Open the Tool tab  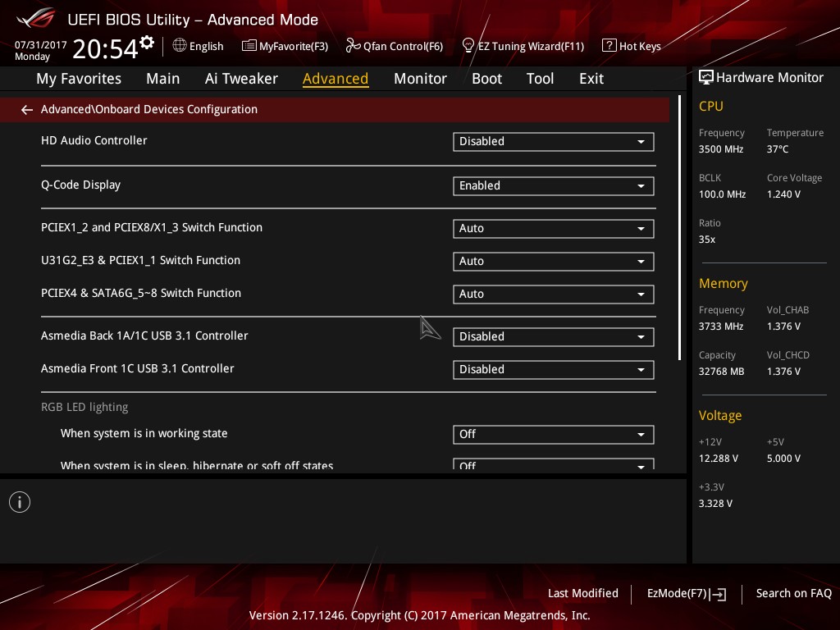click(540, 79)
